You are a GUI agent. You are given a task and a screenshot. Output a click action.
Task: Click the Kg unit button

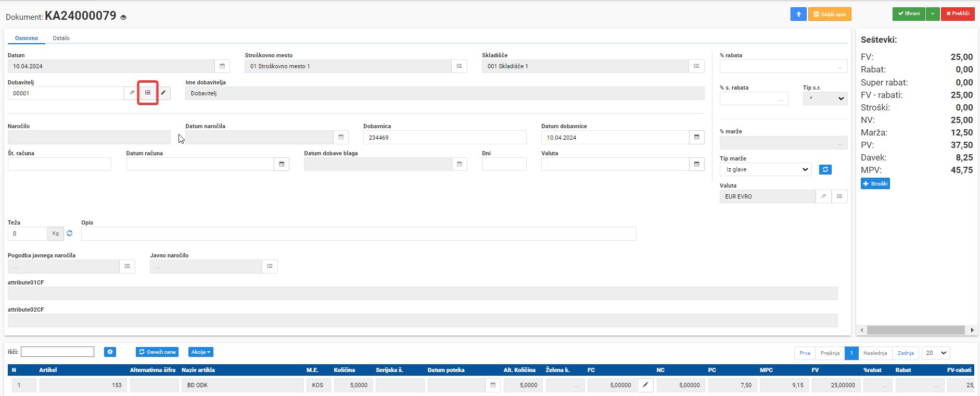pos(56,233)
